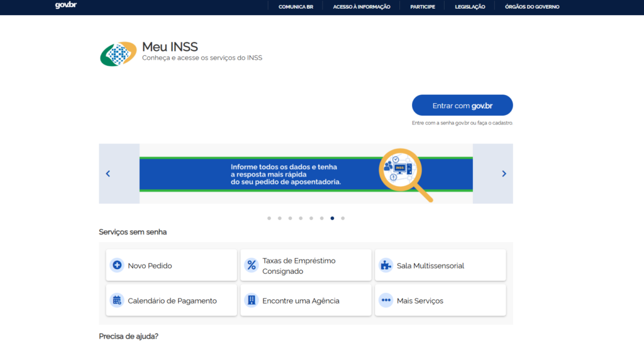This screenshot has width=644, height=345.
Task: Select the fifth carousel indicator dot
Action: (x=311, y=218)
